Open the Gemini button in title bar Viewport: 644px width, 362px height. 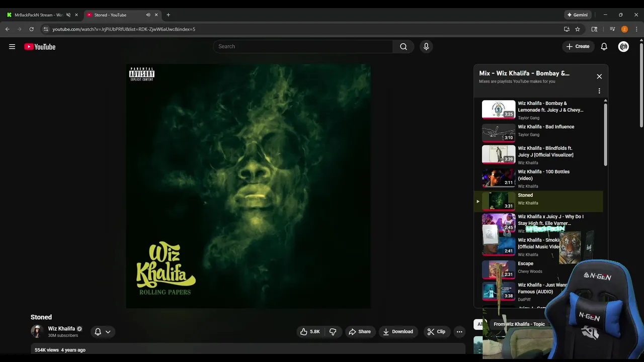(x=578, y=15)
